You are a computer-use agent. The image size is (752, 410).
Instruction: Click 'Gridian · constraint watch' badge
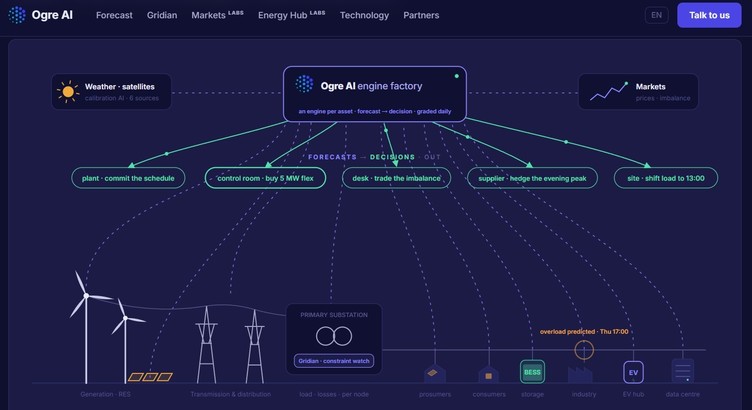[334, 361]
